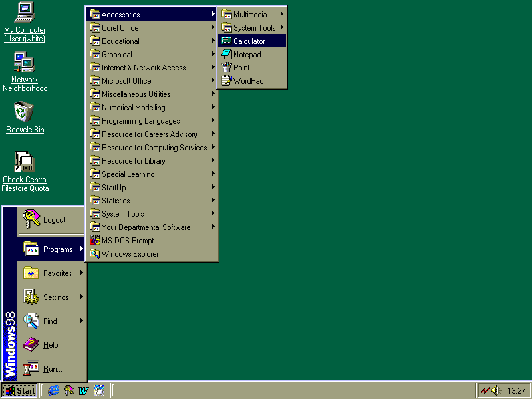This screenshot has width=532, height=399.
Task: Open Settings in the Start menu
Action: click(x=51, y=297)
